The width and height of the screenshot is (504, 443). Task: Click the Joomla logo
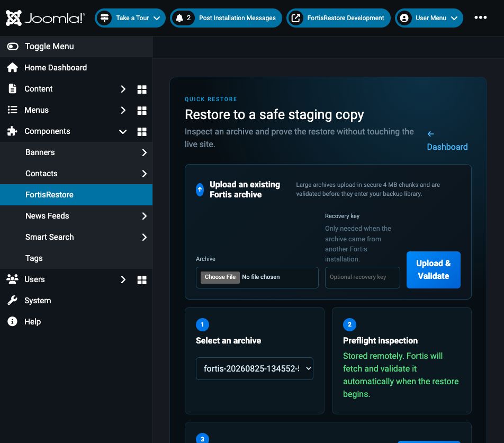pyautogui.click(x=46, y=18)
